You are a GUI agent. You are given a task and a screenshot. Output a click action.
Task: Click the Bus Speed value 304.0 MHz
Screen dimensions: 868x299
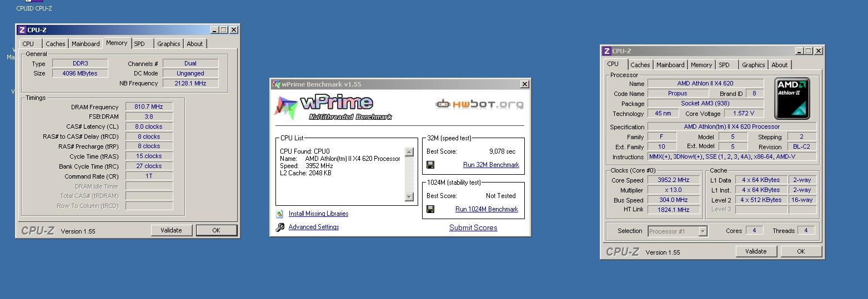point(674,200)
